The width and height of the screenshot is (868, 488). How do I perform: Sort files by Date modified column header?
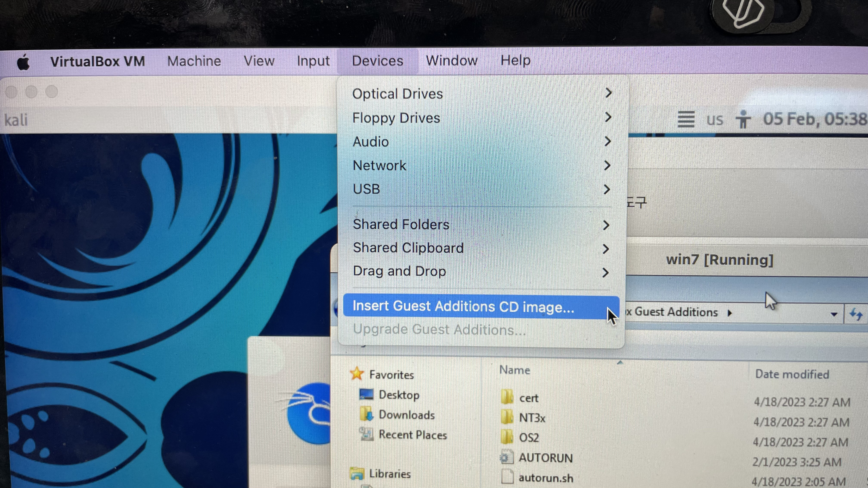[x=792, y=374]
